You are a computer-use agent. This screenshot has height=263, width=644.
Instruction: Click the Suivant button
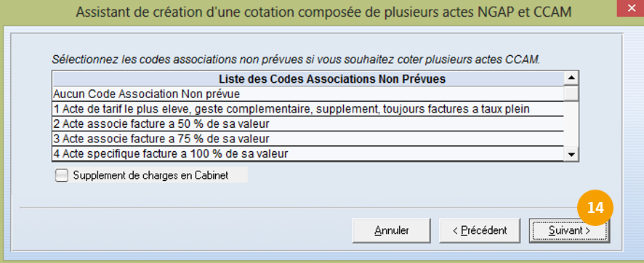click(569, 230)
